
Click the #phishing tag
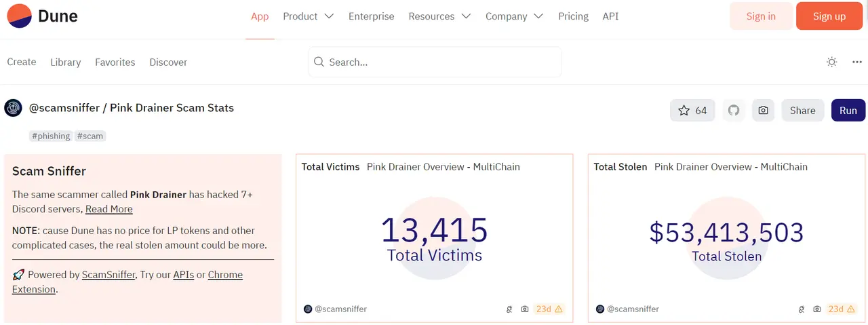pos(51,136)
